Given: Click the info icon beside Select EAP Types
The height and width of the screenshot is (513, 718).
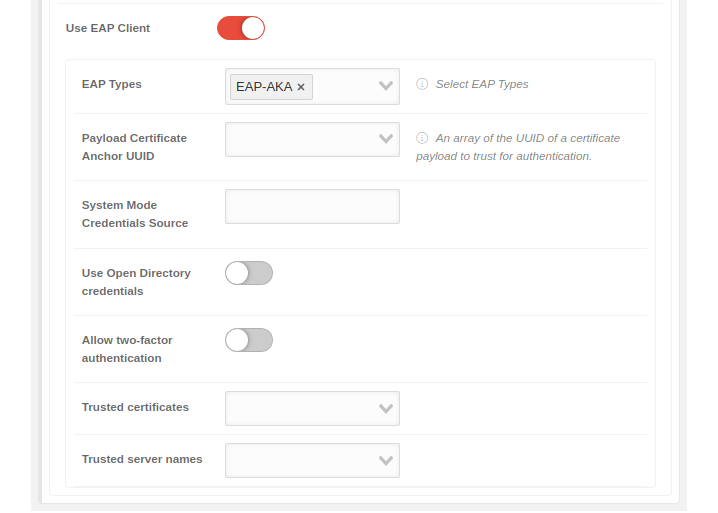Looking at the screenshot, I should tap(422, 85).
